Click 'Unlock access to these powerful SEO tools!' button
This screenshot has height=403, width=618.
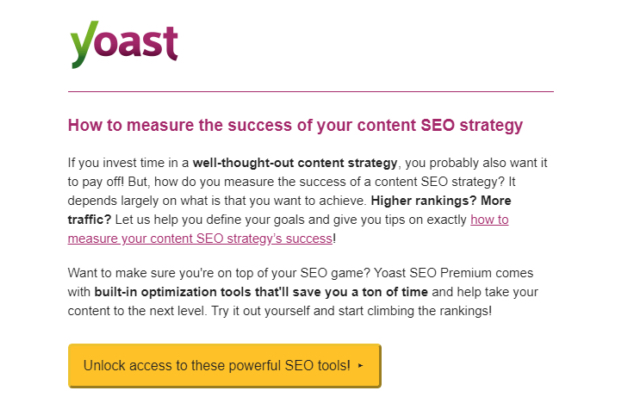(224, 366)
